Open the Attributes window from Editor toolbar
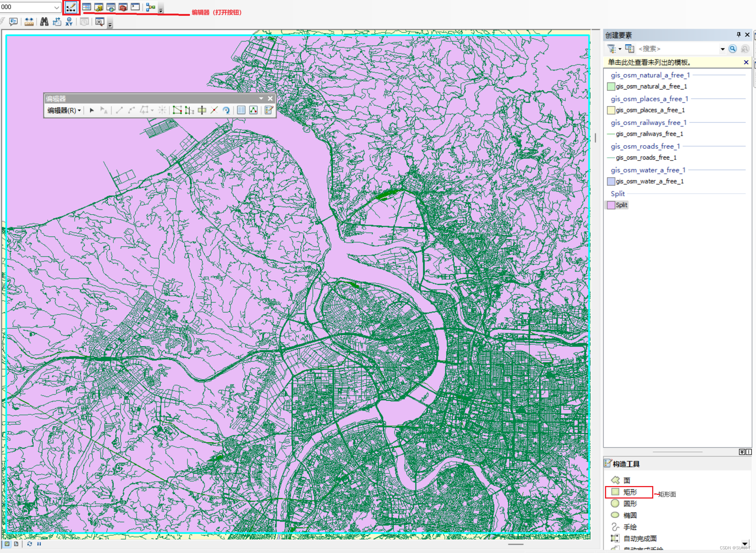This screenshot has width=756, height=553. [x=241, y=110]
